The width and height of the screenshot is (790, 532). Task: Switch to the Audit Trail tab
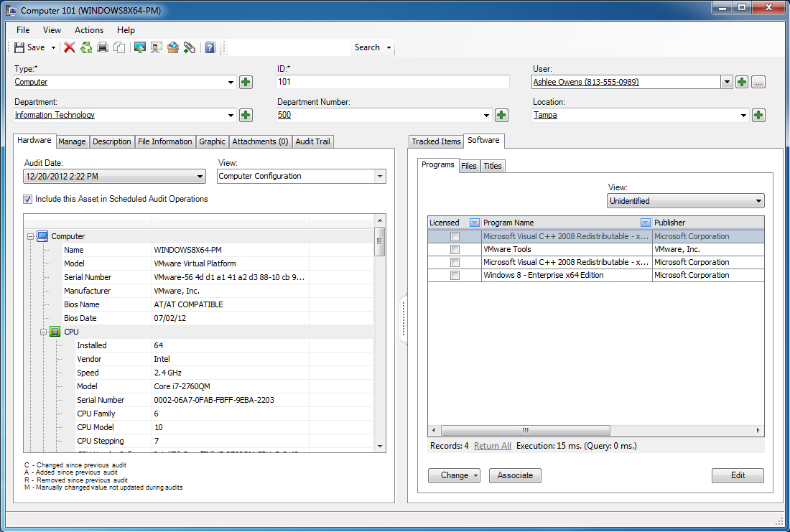pos(312,141)
